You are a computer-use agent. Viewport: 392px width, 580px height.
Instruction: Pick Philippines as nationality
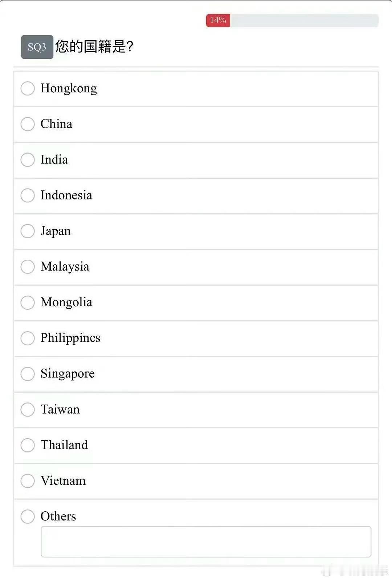pos(28,338)
